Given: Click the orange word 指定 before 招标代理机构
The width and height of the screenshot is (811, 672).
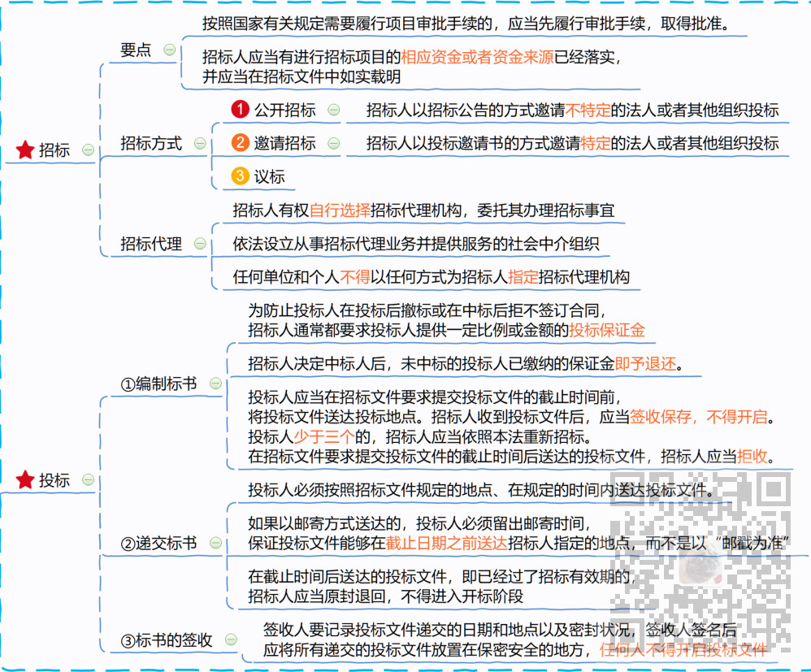Looking at the screenshot, I should [x=523, y=277].
